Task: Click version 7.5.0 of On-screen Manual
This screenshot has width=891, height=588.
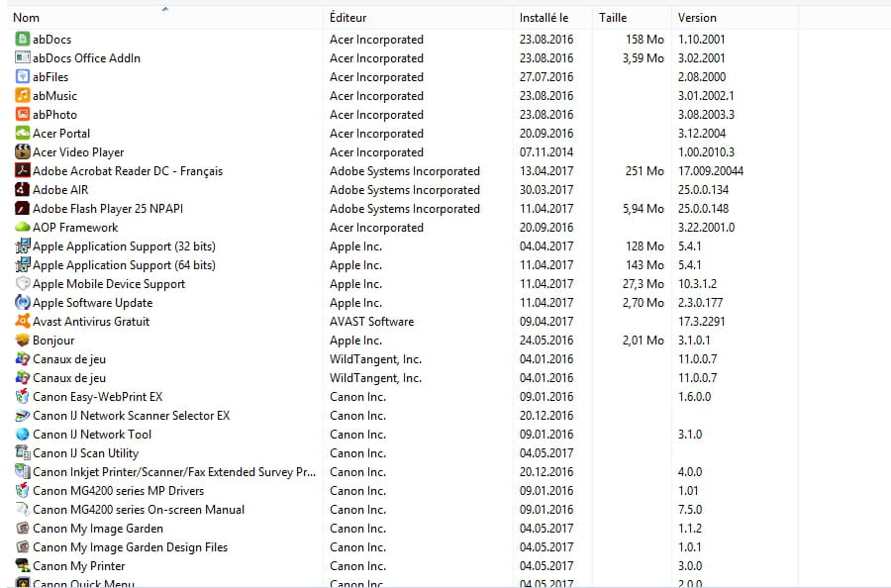Action: click(690, 510)
